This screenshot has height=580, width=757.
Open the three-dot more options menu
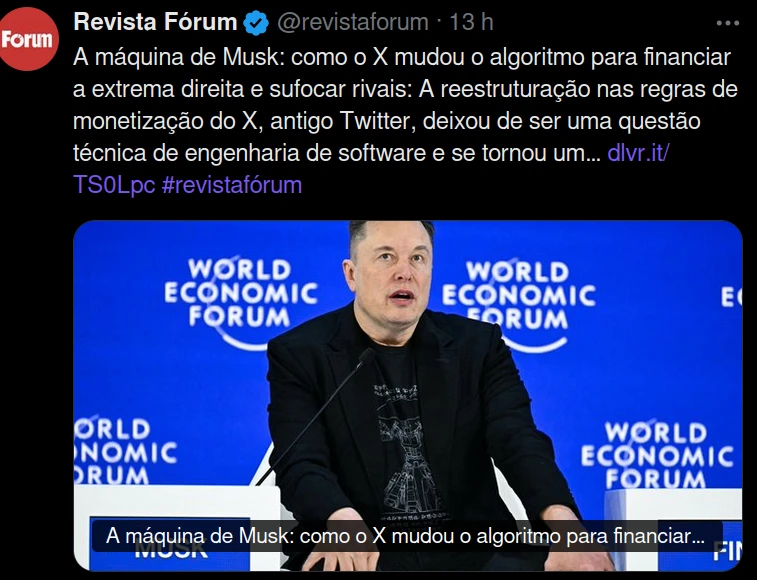coord(728,23)
